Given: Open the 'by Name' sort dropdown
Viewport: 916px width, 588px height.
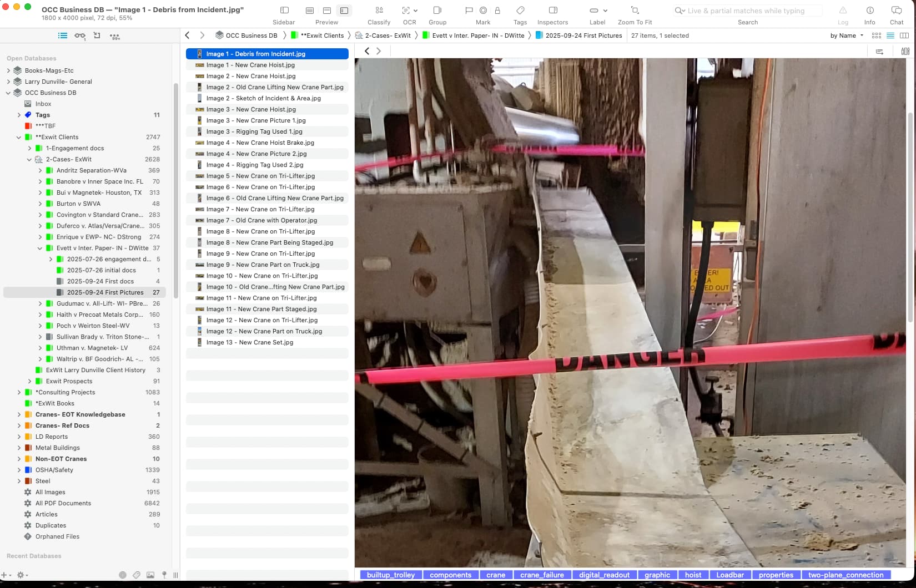Looking at the screenshot, I should point(846,36).
